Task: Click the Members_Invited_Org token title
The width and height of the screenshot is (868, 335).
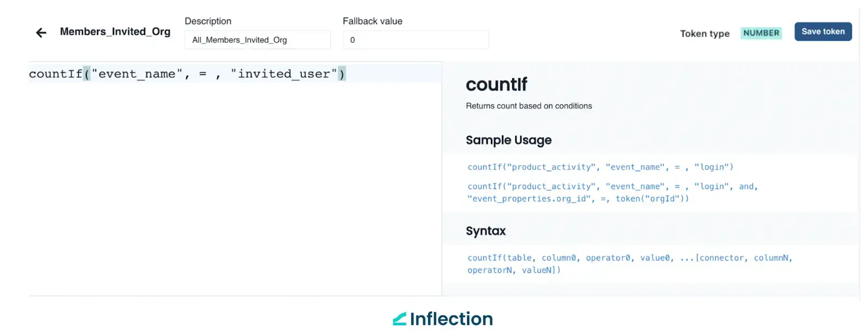Action: click(116, 31)
